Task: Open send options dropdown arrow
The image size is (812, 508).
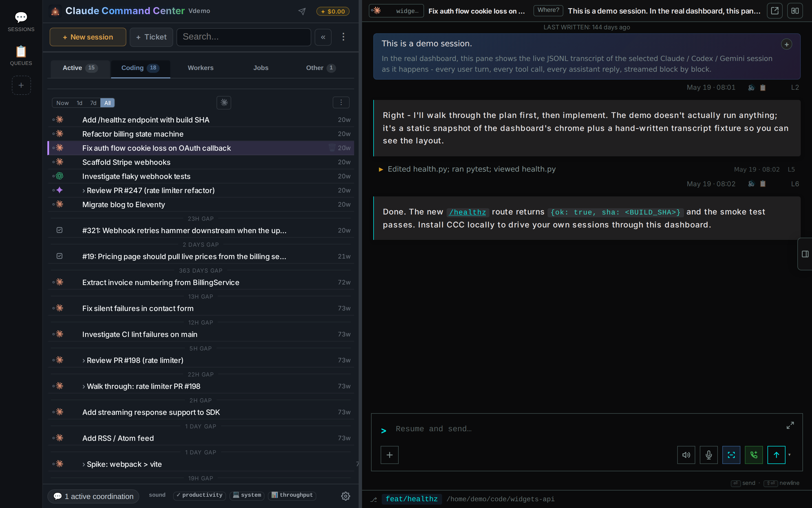Action: coord(789,455)
